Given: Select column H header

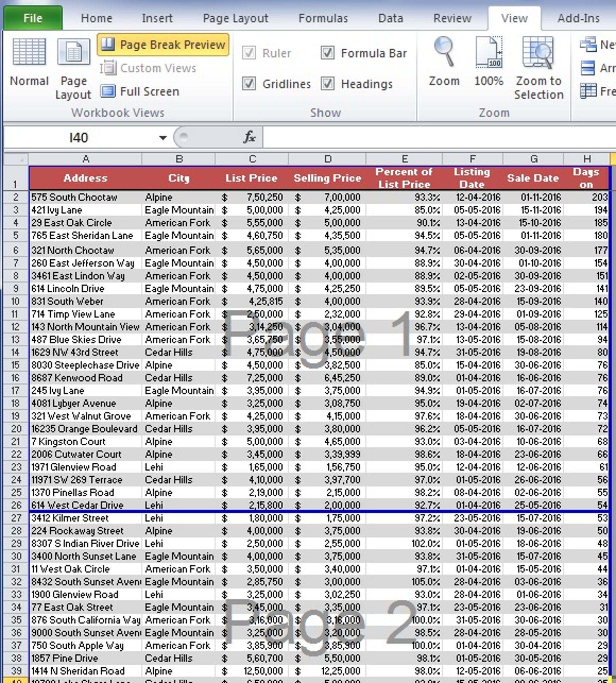Looking at the screenshot, I should pyautogui.click(x=587, y=159).
